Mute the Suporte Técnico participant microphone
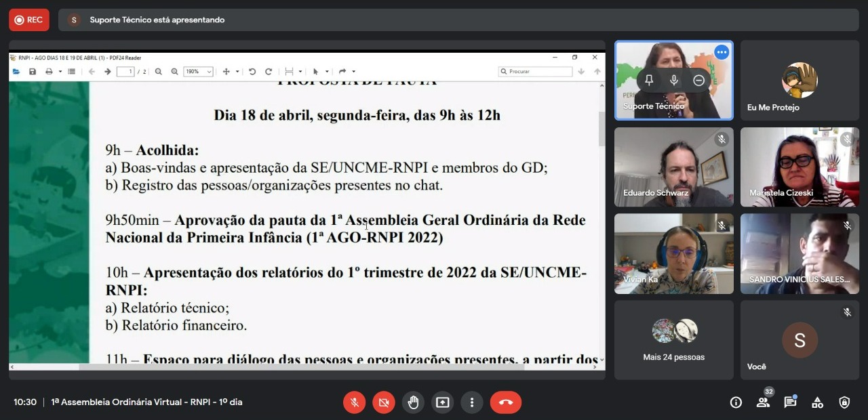 coord(674,80)
